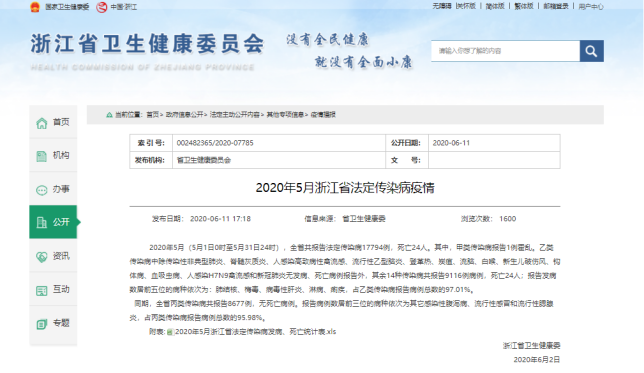Click the search input field
Viewport: 644px width, 373px height.
point(505,51)
